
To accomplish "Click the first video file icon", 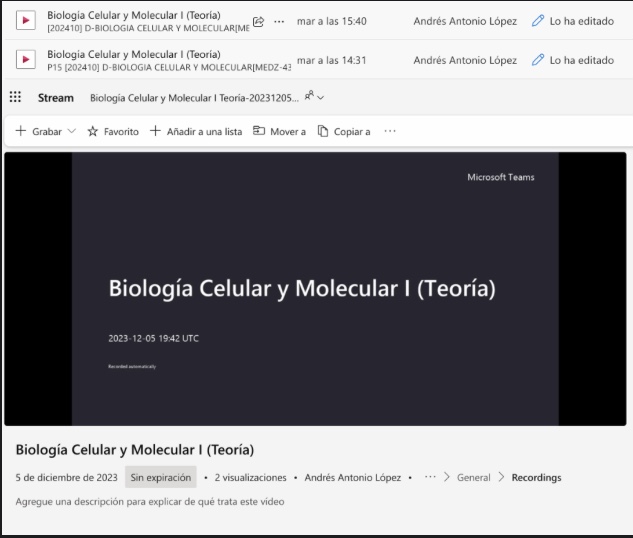I will (x=26, y=21).
